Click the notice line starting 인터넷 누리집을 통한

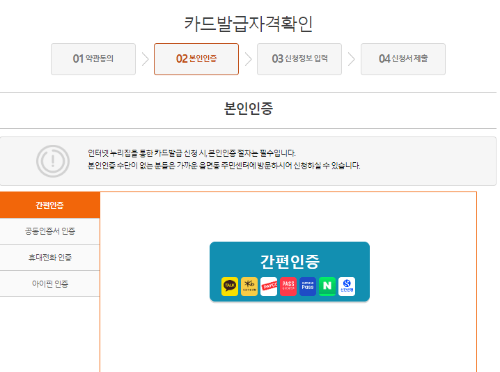pos(192,153)
